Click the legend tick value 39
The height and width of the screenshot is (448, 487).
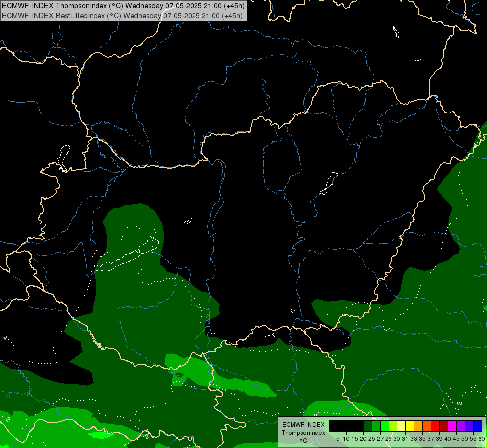click(439, 439)
